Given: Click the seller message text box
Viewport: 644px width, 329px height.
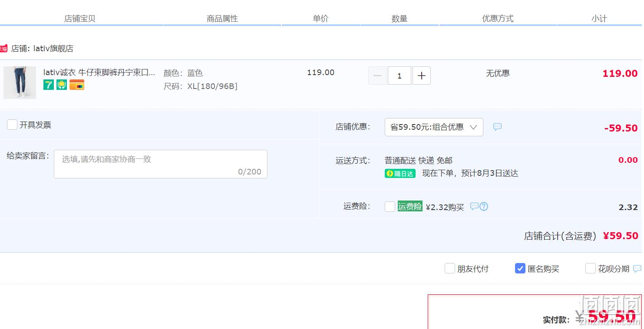Looking at the screenshot, I should coord(161,164).
